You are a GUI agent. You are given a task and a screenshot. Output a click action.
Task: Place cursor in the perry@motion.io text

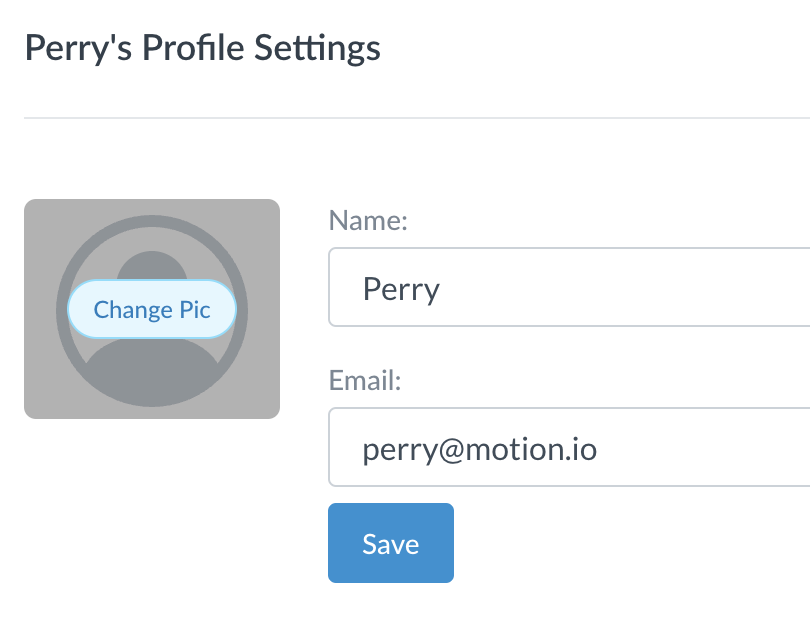coord(480,449)
